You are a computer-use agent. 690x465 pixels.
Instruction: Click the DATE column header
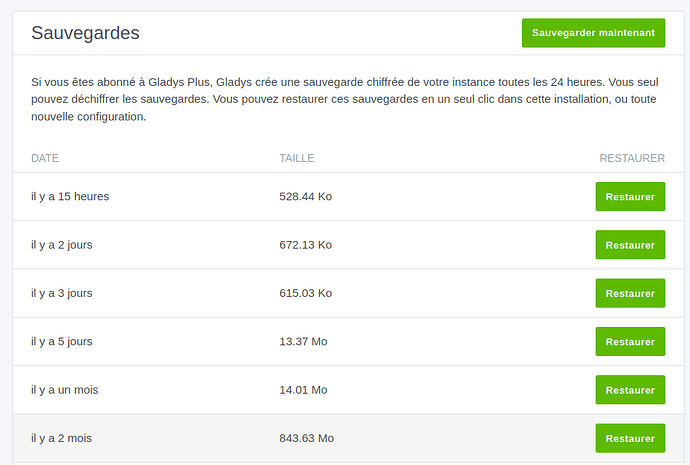(45, 158)
